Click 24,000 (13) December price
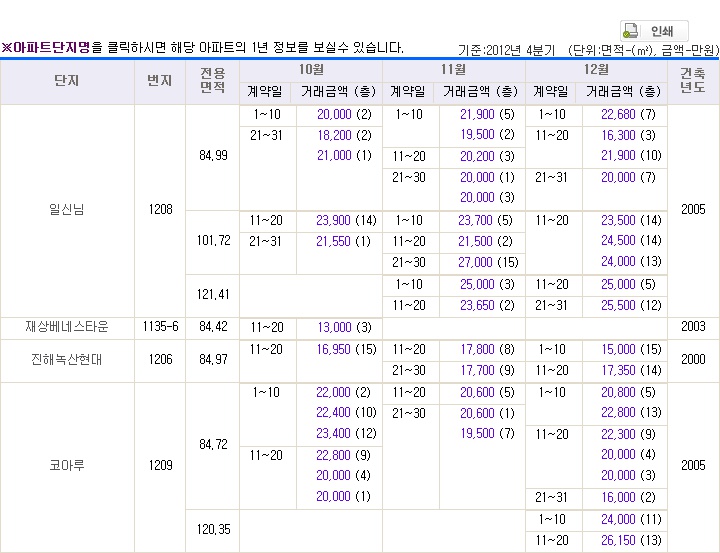Viewport: 720px width, 553px height. coord(631,261)
